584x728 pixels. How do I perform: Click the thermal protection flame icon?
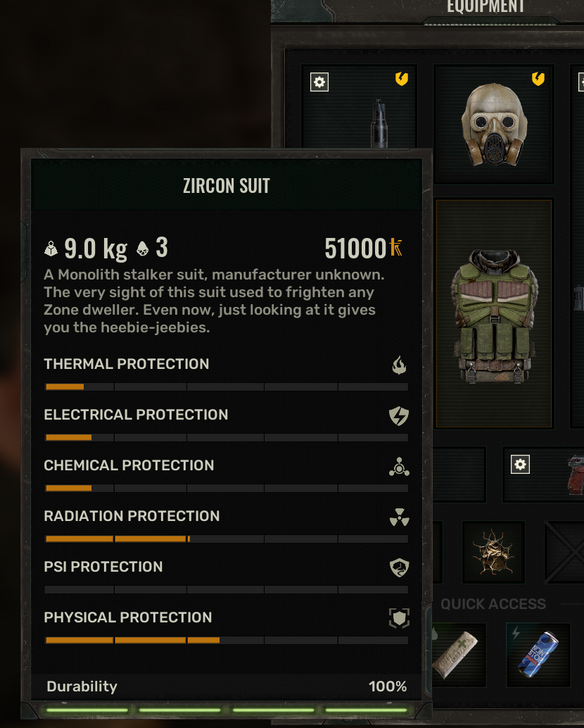tap(399, 365)
